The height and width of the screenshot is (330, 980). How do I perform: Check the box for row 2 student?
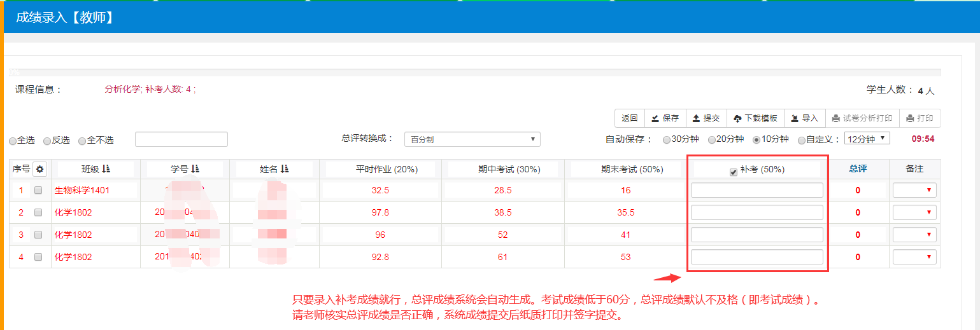[x=38, y=212]
